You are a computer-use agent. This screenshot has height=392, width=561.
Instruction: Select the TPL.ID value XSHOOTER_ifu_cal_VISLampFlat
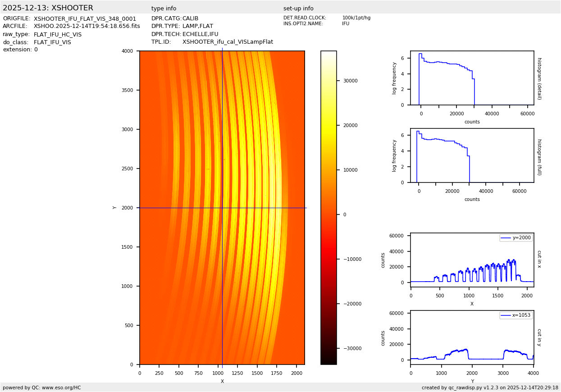pyautogui.click(x=228, y=42)
